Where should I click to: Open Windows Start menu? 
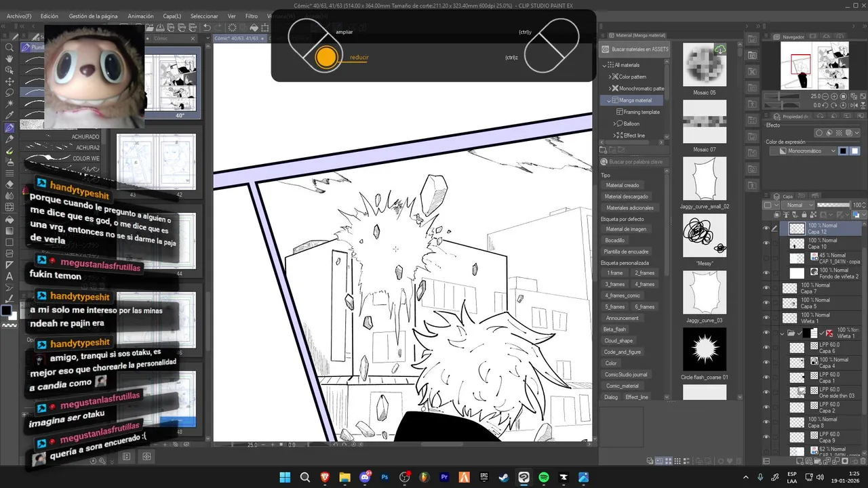click(285, 477)
